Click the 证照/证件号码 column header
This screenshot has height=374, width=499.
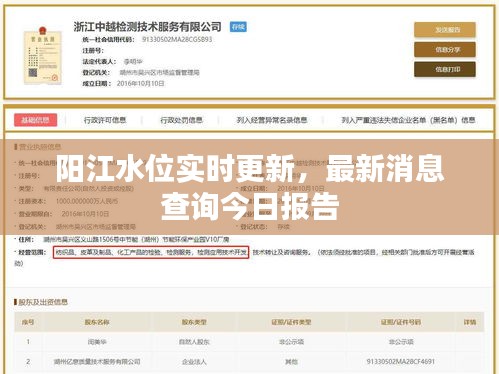[x=401, y=322]
